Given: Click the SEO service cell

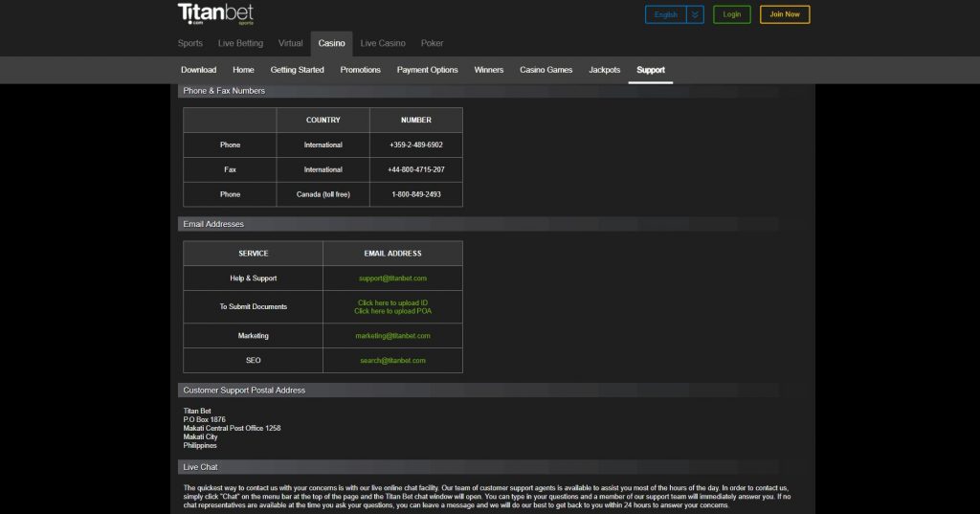Looking at the screenshot, I should pyautogui.click(x=253, y=360).
